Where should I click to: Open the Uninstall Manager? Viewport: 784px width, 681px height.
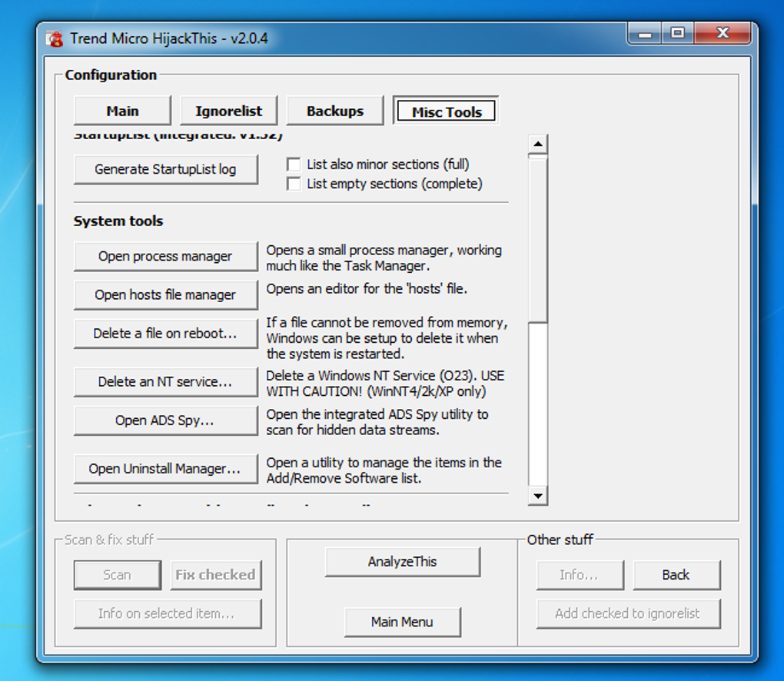[x=165, y=469]
